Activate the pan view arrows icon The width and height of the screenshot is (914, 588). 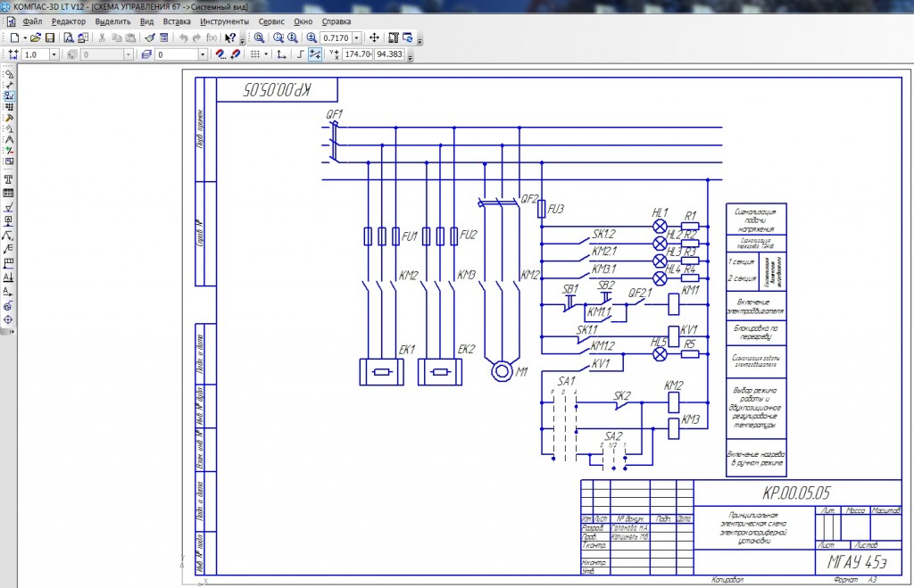coord(374,37)
